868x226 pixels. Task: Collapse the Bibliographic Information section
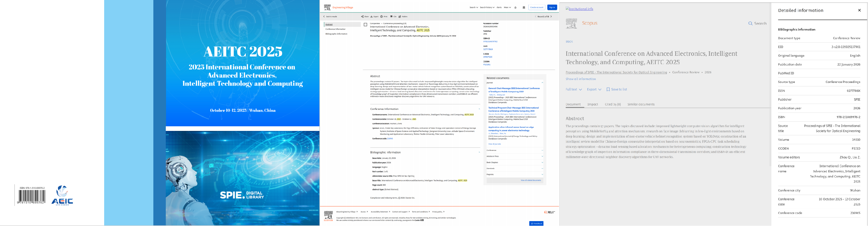pos(479,153)
